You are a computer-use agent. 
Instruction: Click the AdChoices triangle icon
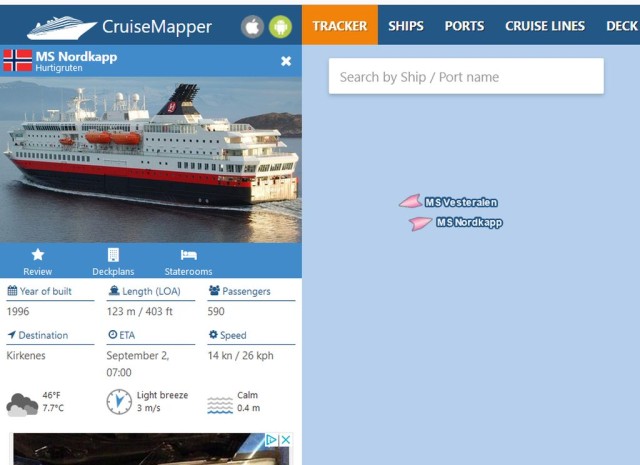click(271, 440)
